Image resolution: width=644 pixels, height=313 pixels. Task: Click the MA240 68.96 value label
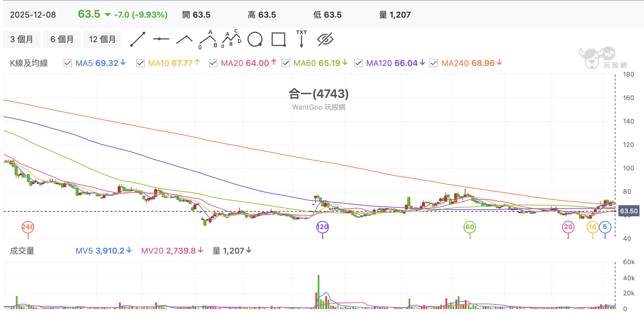[472, 63]
